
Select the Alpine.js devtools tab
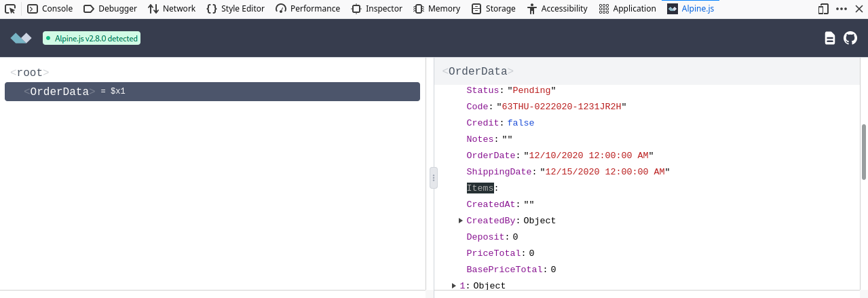pos(691,9)
